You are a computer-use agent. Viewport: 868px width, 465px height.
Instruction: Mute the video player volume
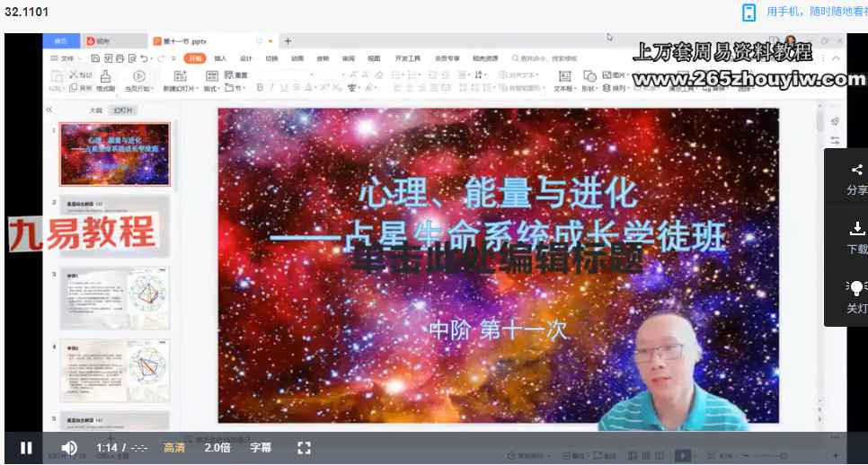click(x=68, y=447)
